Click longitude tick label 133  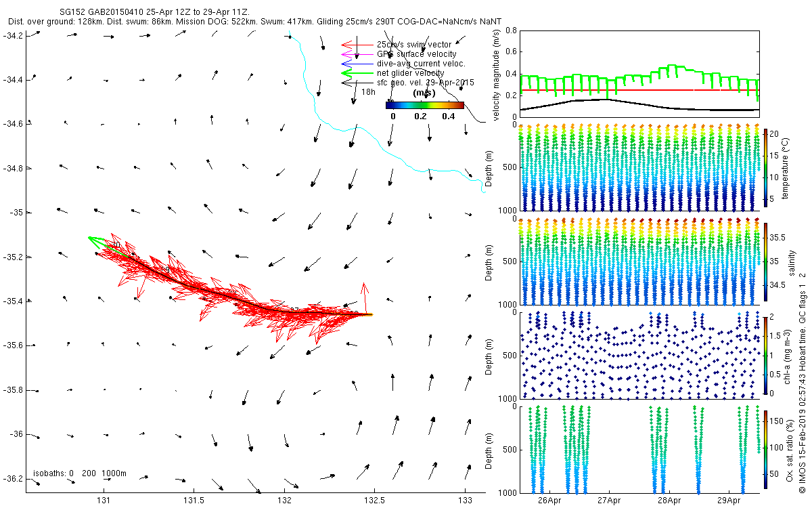[x=465, y=500]
